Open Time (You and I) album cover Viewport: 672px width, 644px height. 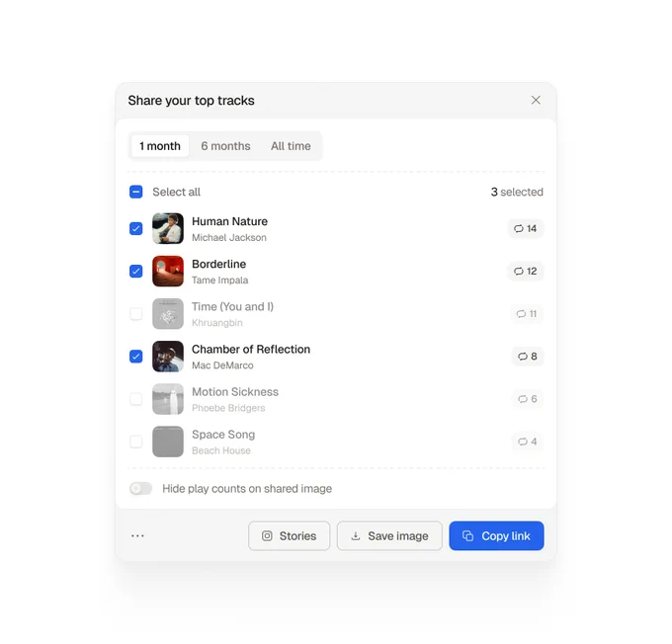(168, 314)
